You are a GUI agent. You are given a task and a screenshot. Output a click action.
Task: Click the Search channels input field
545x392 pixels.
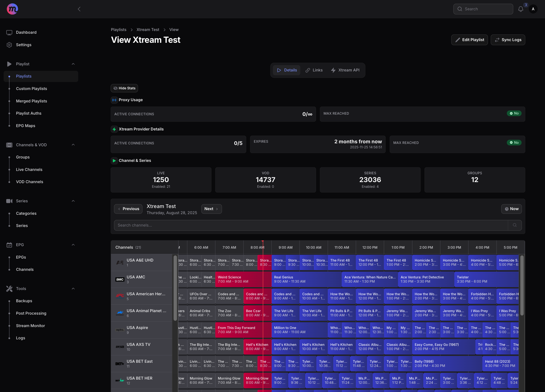pos(288,225)
